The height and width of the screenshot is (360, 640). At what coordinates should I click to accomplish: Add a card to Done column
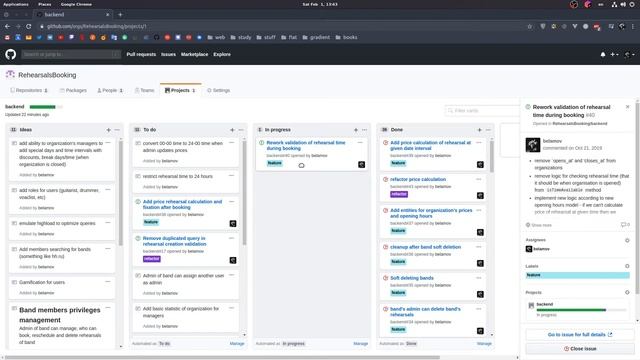480,130
